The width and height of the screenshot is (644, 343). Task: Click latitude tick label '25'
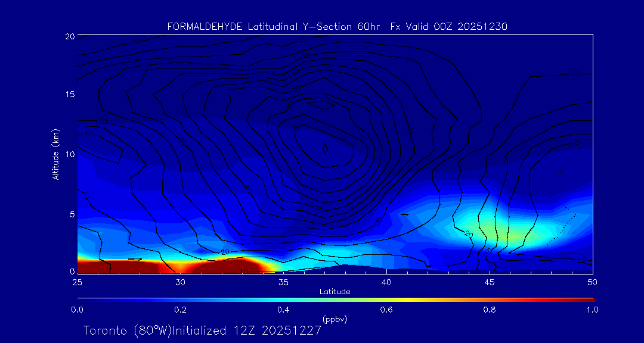tap(77, 282)
